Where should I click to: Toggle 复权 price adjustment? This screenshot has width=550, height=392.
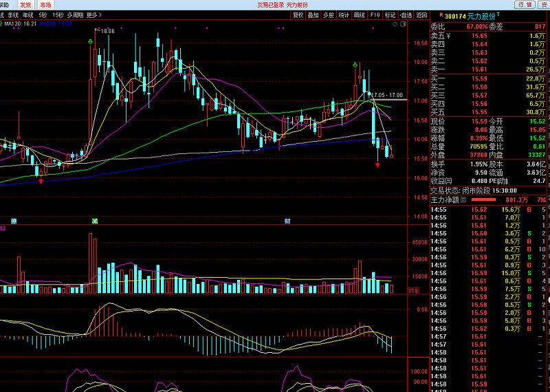click(x=298, y=14)
